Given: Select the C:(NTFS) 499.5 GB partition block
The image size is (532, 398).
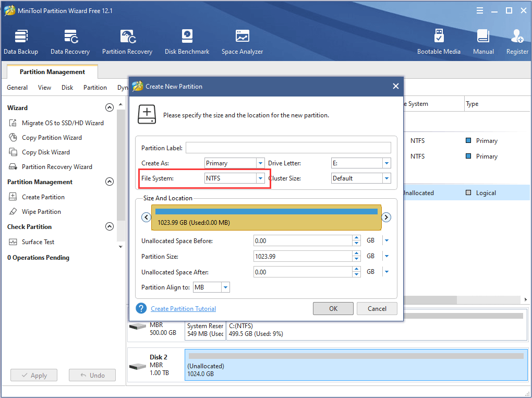Looking at the screenshot, I should (x=377, y=330).
